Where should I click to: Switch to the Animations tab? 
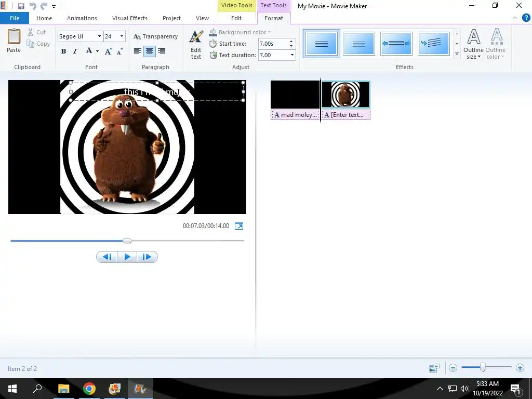click(x=82, y=18)
